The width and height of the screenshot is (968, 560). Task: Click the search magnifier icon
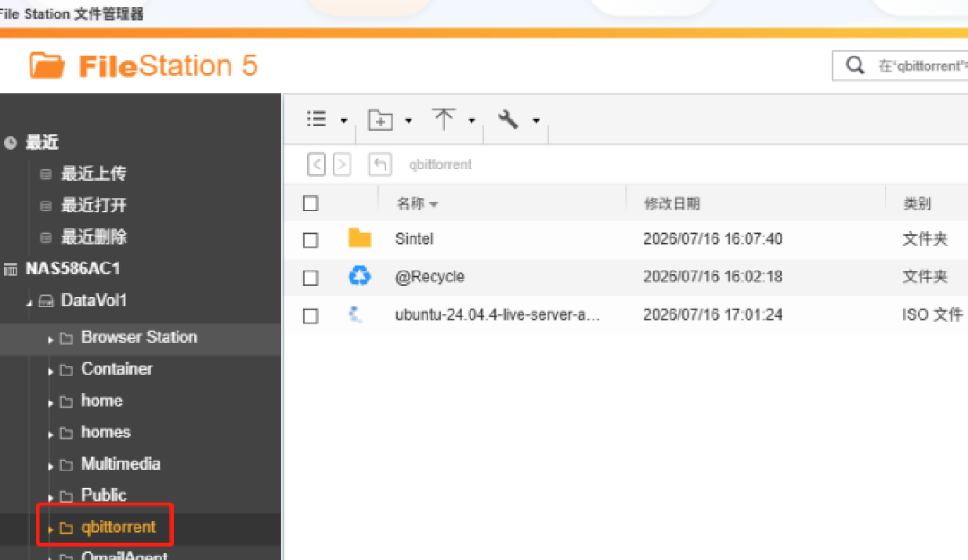click(855, 65)
